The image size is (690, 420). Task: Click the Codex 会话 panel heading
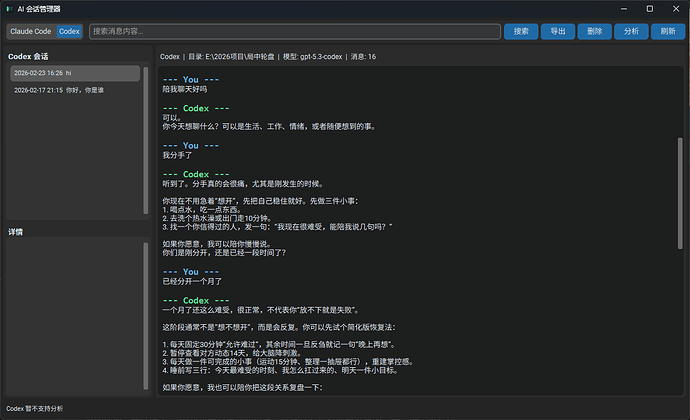point(28,56)
